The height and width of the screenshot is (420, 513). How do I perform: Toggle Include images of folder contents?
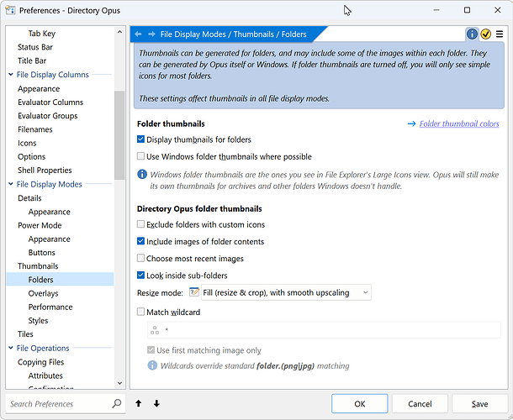[140, 241]
